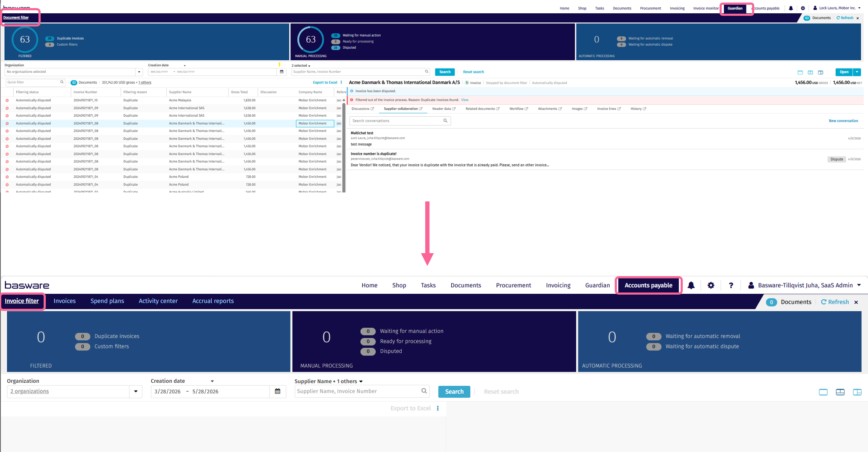Switch to Spend plans tab

click(107, 301)
